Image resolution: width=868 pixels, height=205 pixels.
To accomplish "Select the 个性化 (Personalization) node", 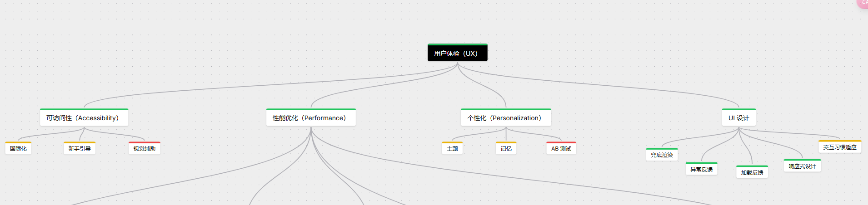I will (x=506, y=117).
